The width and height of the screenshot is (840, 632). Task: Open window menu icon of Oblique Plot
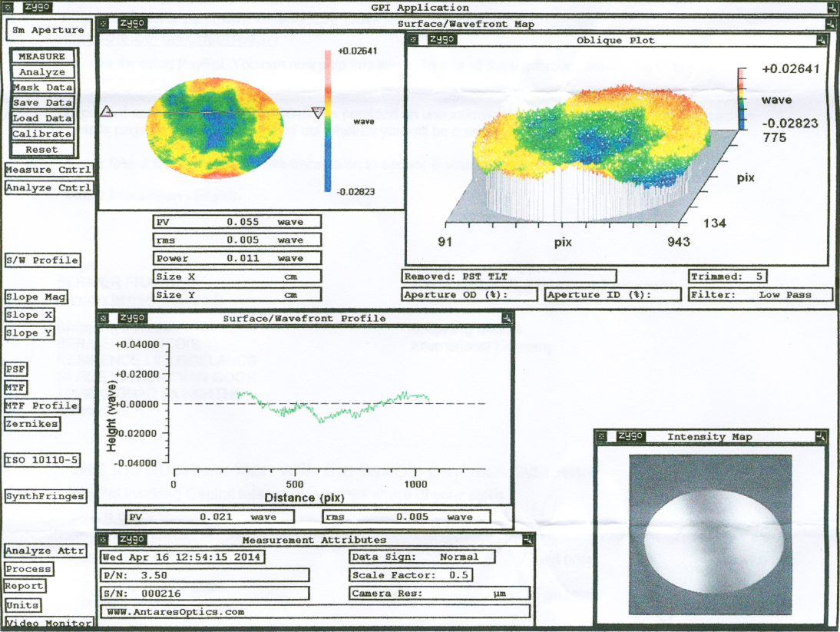click(x=415, y=40)
